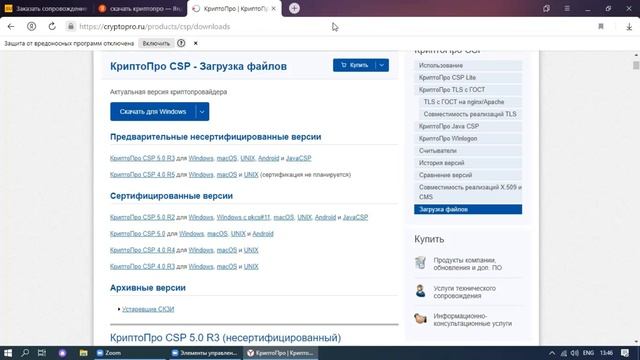Open КриптоПро CSP Lite sidebar item
The image size is (640, 360).
468,78
